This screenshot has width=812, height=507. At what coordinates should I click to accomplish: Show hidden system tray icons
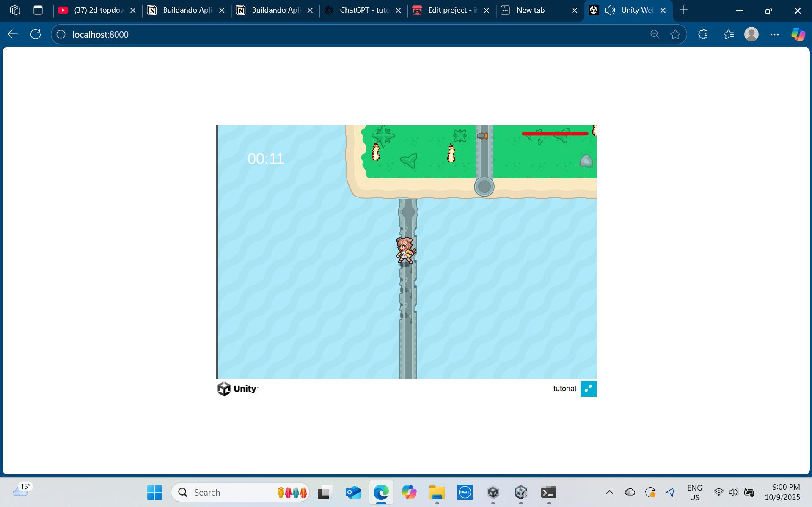[609, 492]
